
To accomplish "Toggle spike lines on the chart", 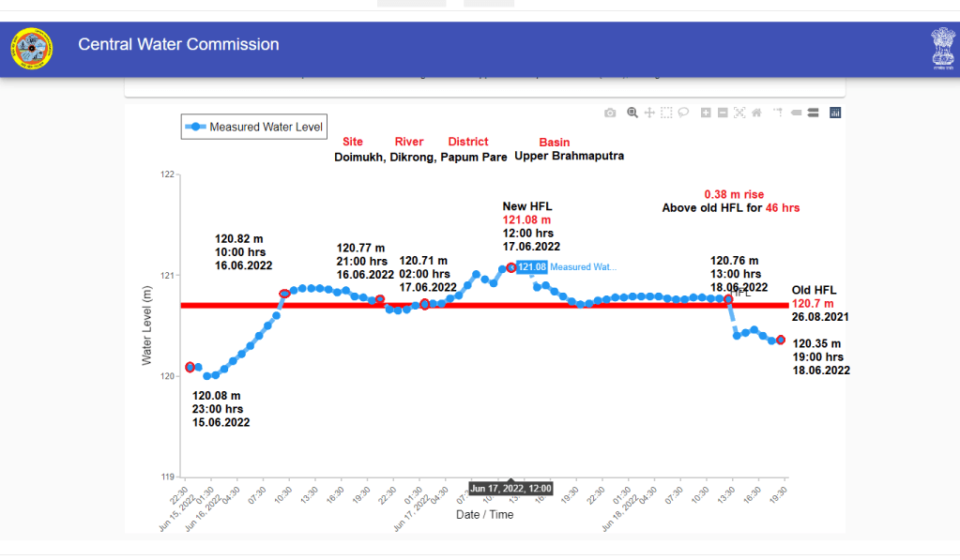I will tap(777, 113).
